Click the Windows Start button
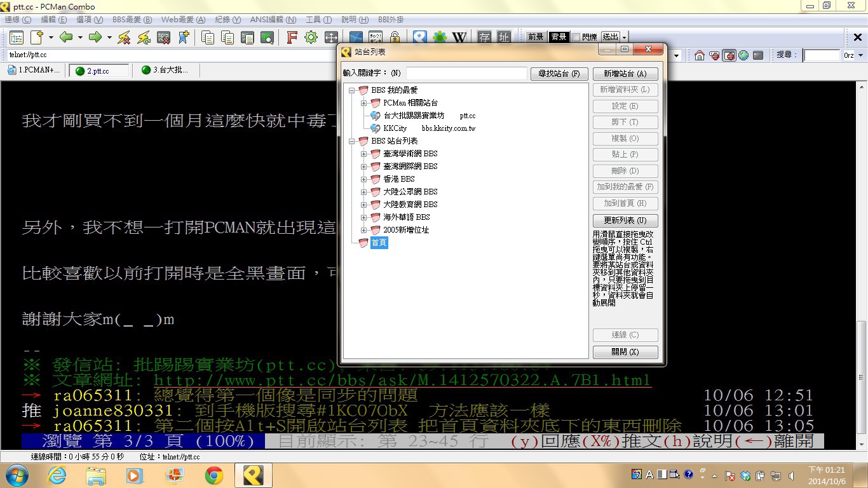This screenshot has width=868, height=488. click(x=17, y=475)
